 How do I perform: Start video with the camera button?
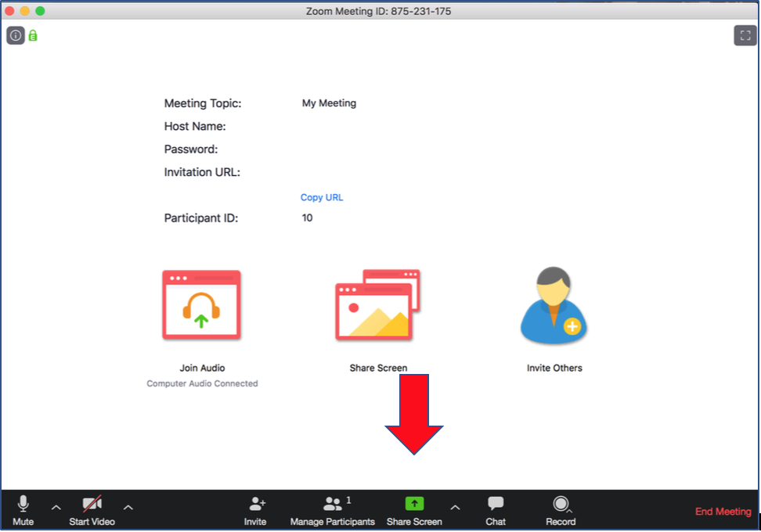[92, 511]
